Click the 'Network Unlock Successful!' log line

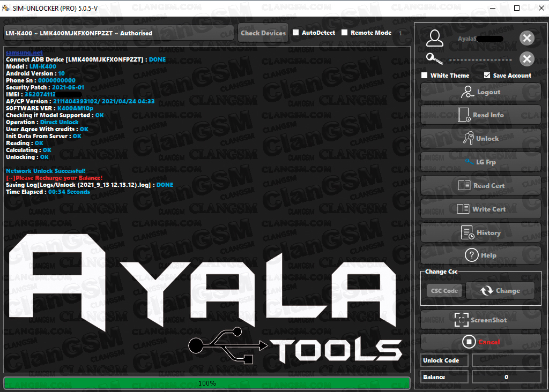[46, 171]
